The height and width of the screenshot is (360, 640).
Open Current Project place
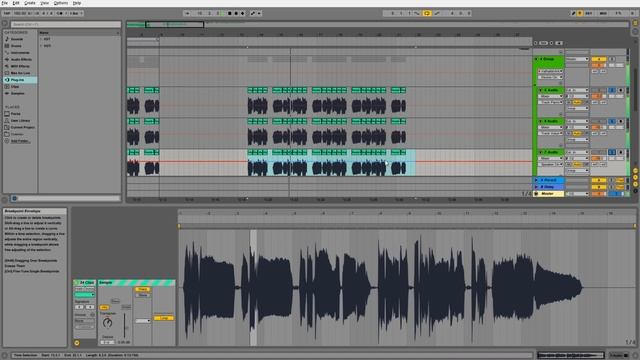[x=22, y=127]
